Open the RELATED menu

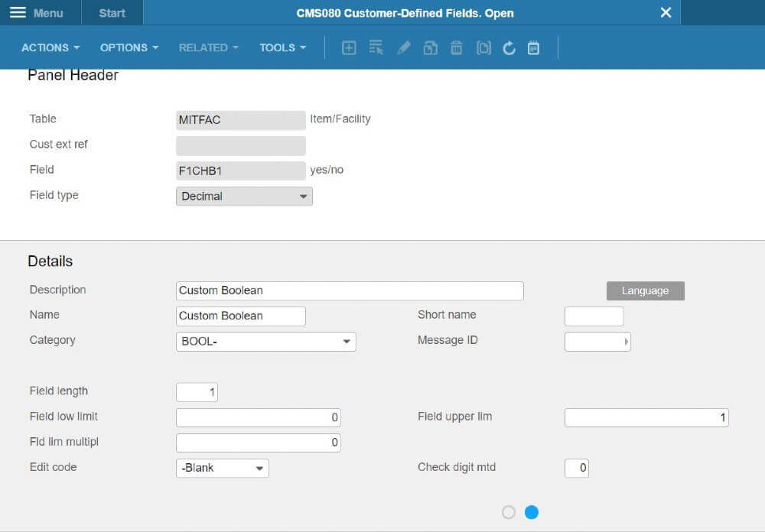pyautogui.click(x=207, y=47)
